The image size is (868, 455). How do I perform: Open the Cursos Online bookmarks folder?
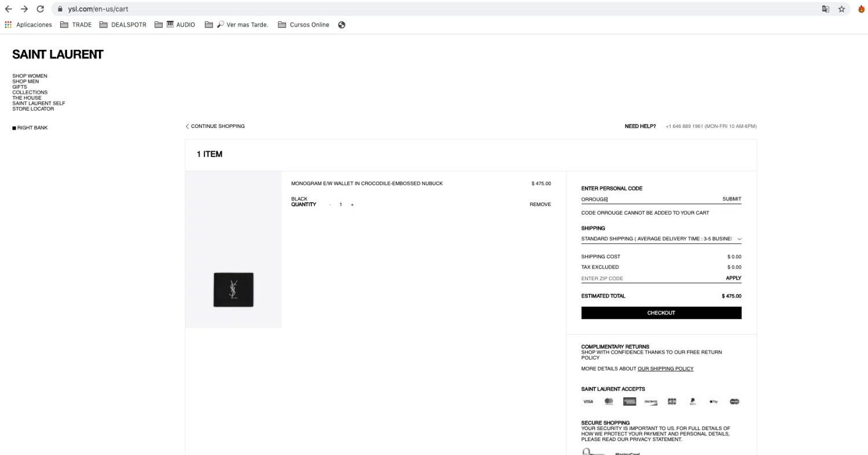(x=303, y=25)
